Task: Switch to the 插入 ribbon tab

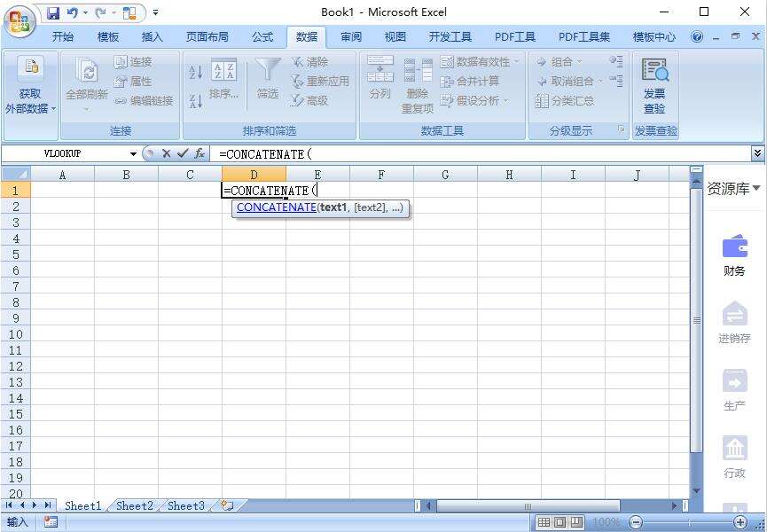Action: pyautogui.click(x=152, y=36)
